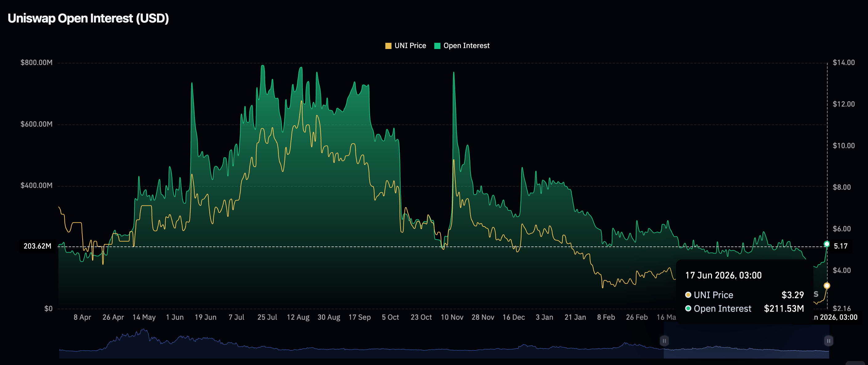Click the "$0" left axis label
The image size is (868, 365).
[48, 309]
